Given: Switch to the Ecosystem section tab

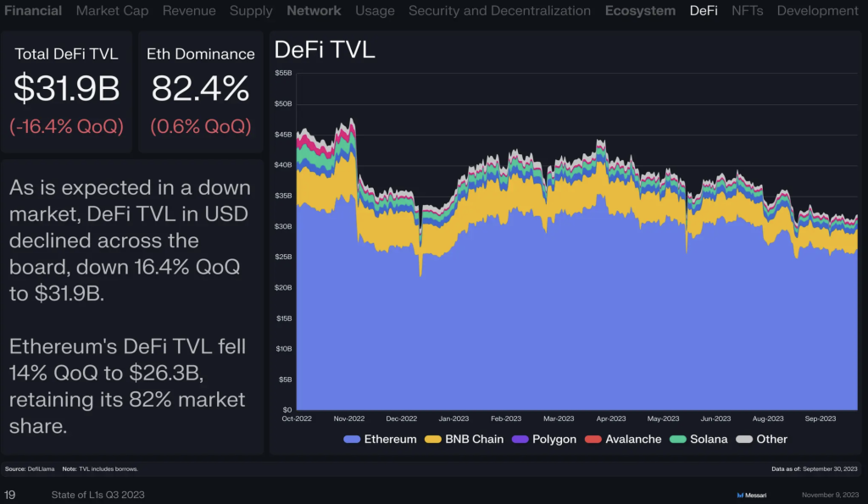Looking at the screenshot, I should (x=640, y=11).
